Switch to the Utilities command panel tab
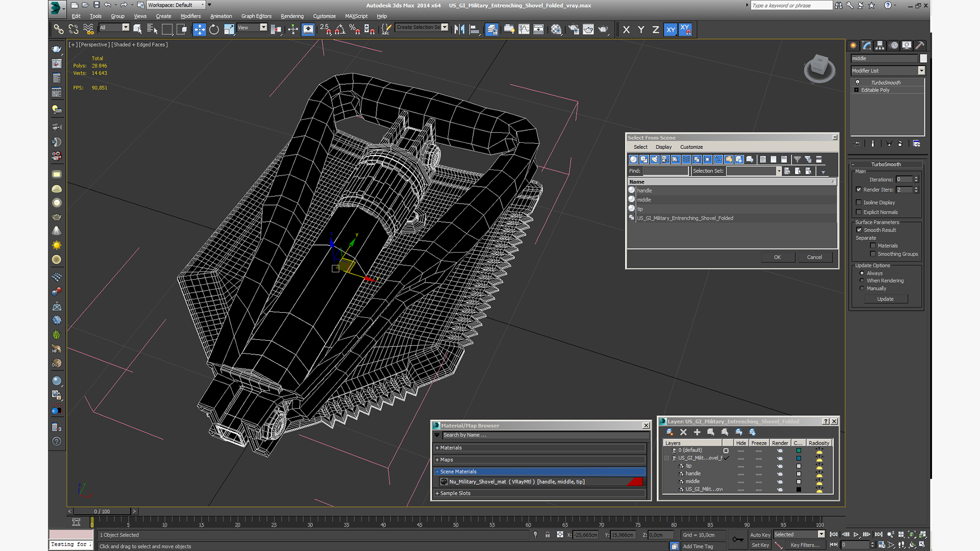Viewport: 980px width, 551px height. point(920,45)
